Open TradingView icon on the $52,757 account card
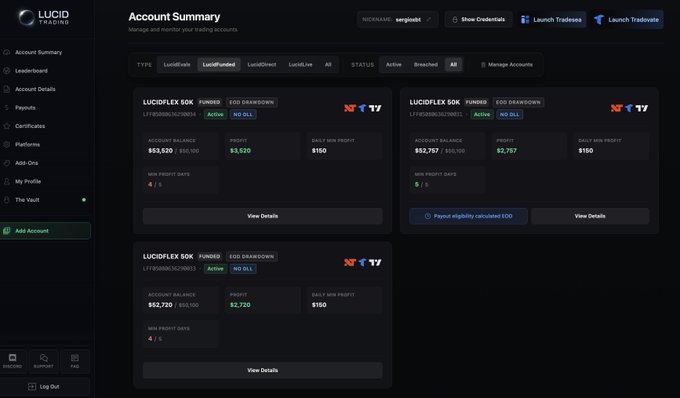Viewport: 680px width, 398px height. [x=642, y=108]
